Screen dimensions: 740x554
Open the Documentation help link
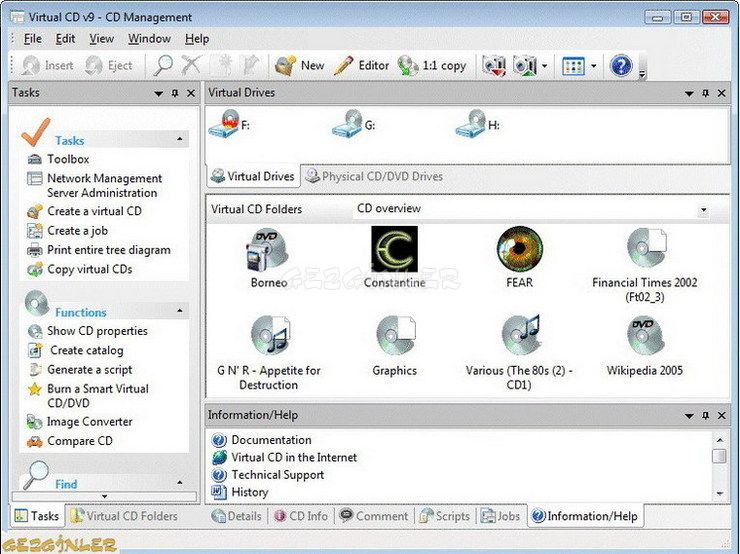coord(262,440)
